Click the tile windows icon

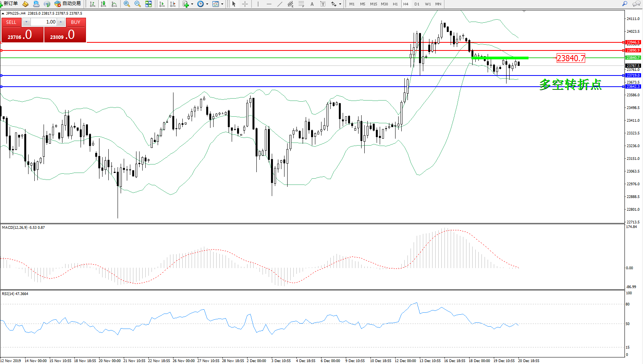click(x=148, y=4)
